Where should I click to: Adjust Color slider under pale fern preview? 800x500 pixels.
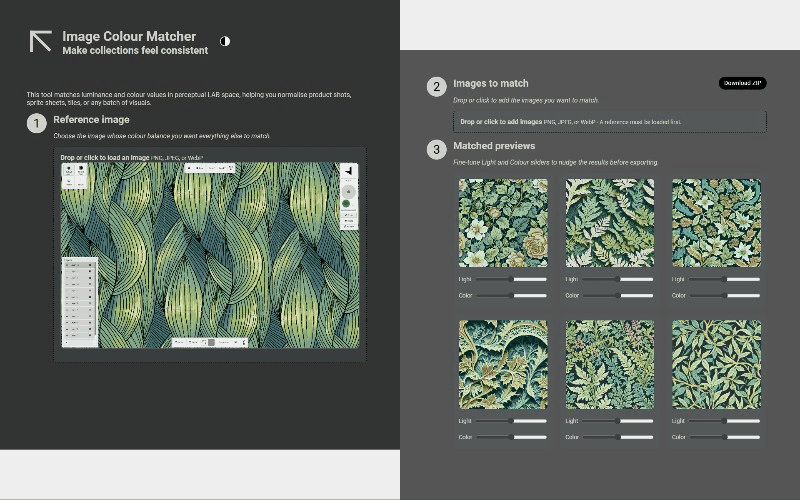coord(618,295)
